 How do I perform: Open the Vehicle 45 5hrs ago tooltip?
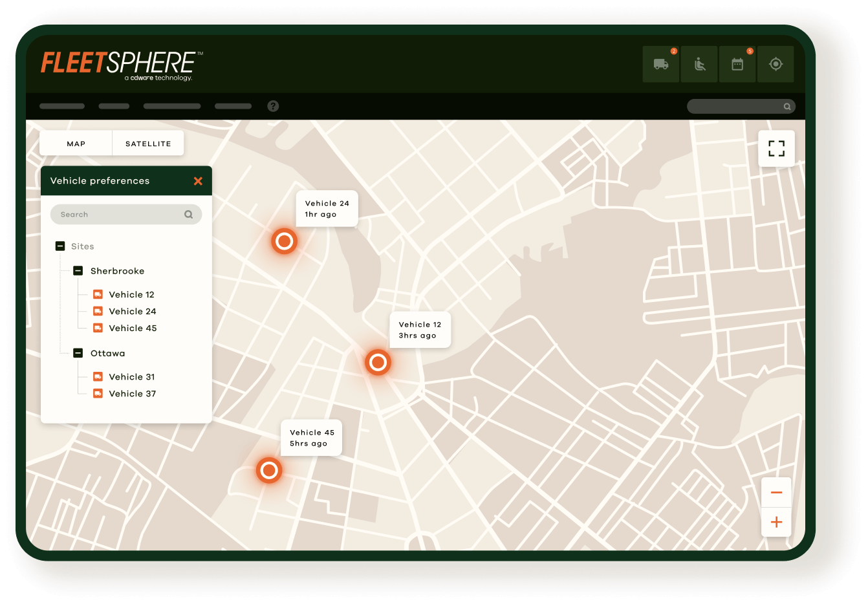click(311, 438)
